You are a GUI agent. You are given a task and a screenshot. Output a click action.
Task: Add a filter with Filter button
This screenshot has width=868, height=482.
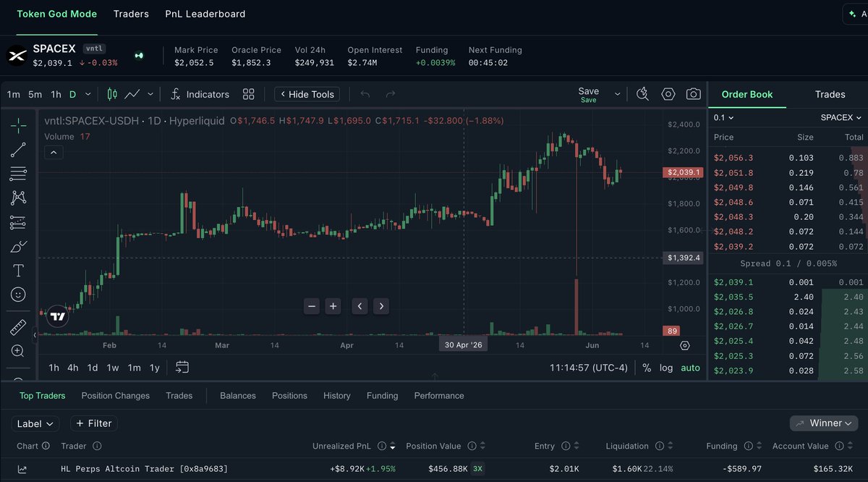(x=94, y=423)
